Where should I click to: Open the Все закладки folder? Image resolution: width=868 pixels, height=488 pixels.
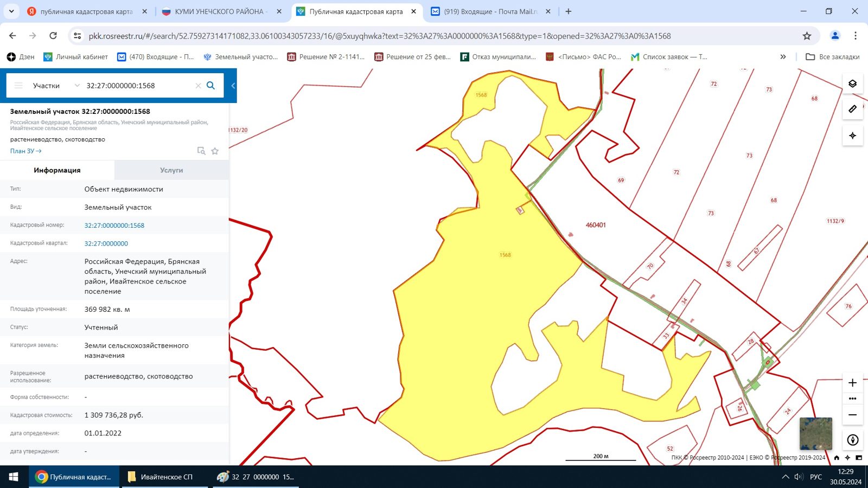(x=833, y=56)
